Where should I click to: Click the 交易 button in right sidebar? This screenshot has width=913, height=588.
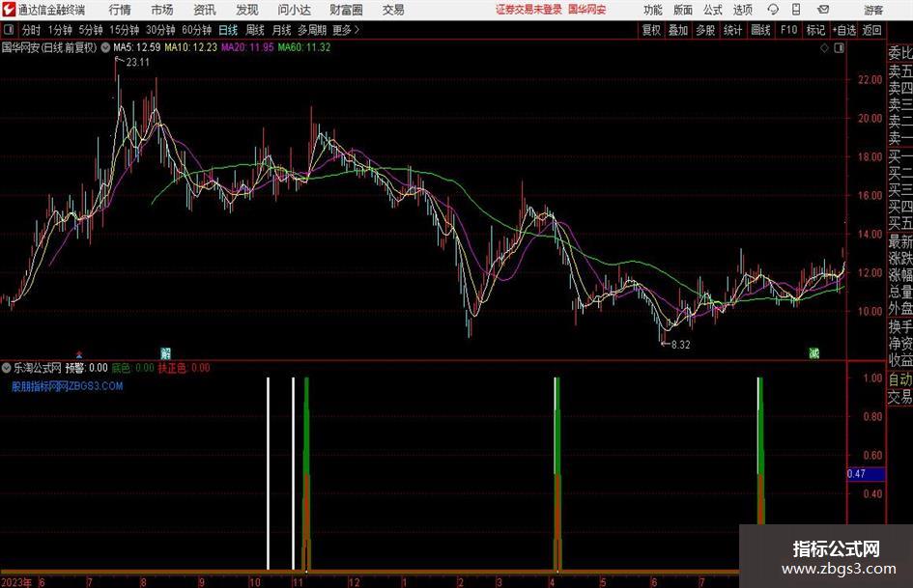pos(900,397)
